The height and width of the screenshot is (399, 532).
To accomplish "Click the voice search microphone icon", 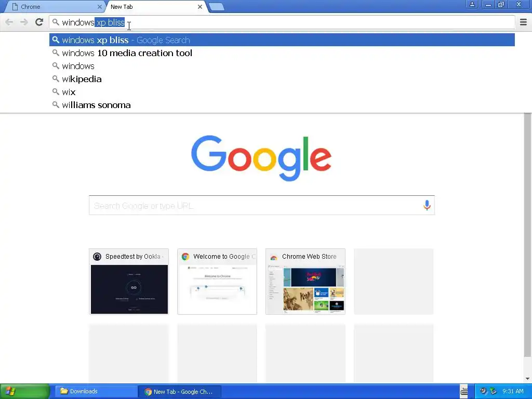I will 427,205.
